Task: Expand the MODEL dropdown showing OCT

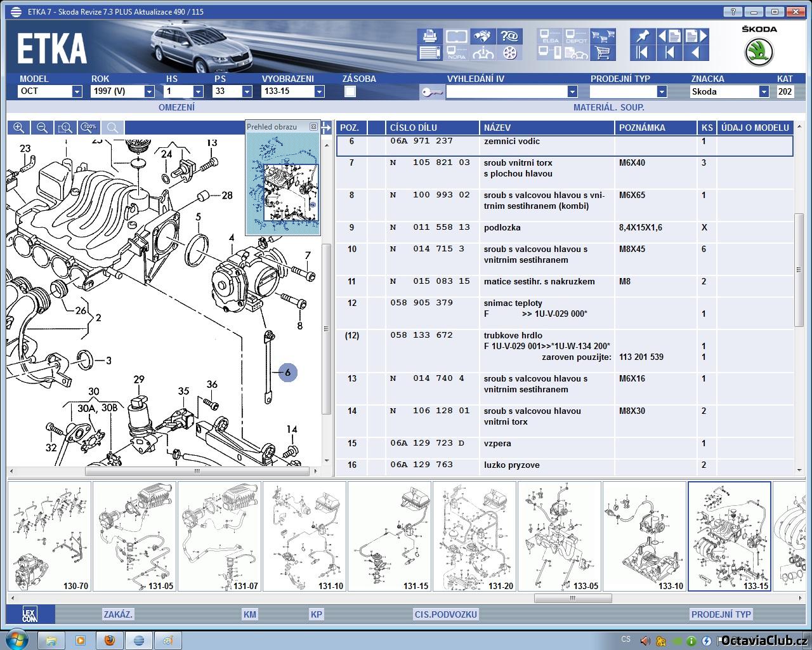Action: coord(77,91)
